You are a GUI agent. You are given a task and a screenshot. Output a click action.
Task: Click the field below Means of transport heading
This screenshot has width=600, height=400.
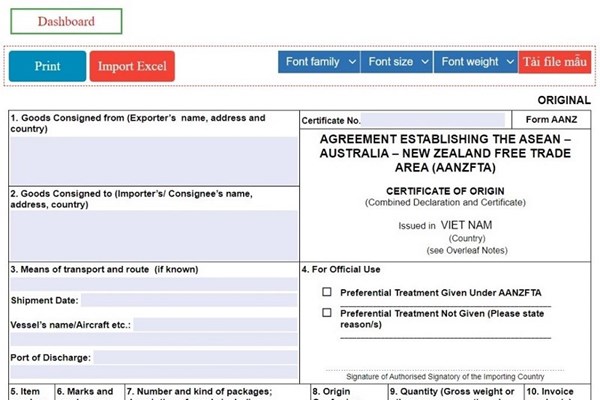(153, 284)
